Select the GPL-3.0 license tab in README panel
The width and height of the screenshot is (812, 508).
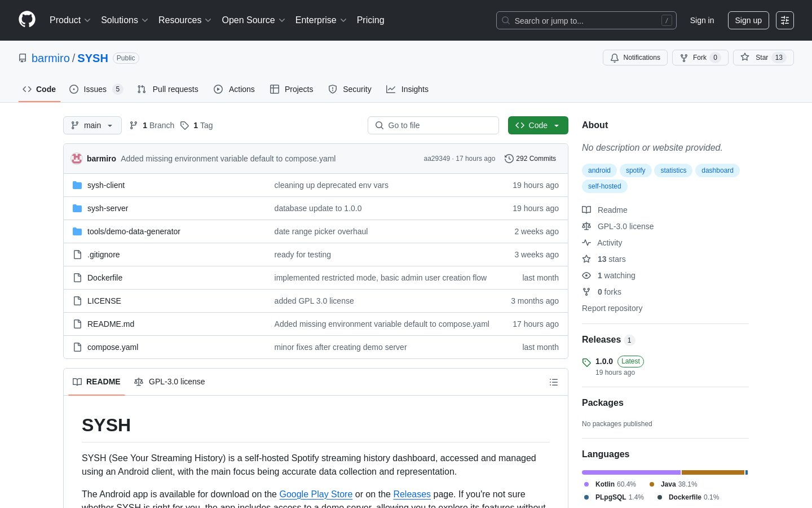pos(170,382)
